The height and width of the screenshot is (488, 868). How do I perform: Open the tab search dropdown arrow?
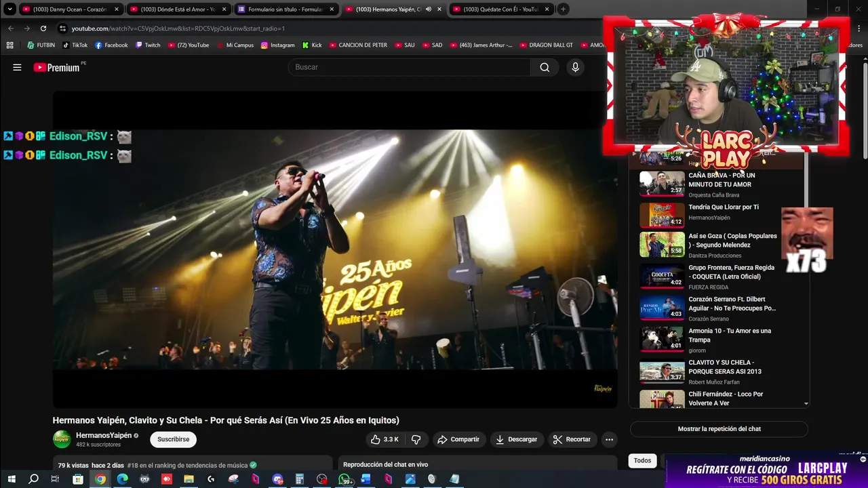(x=9, y=9)
